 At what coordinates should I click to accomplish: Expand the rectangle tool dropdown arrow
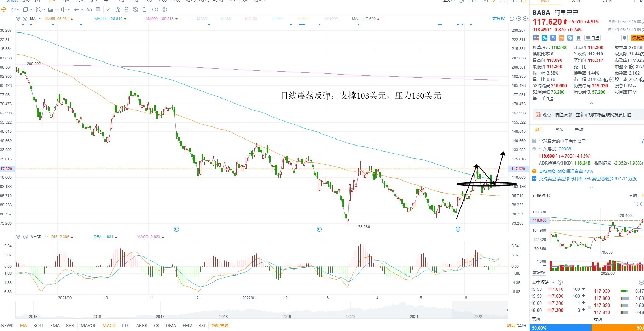pos(31,10)
